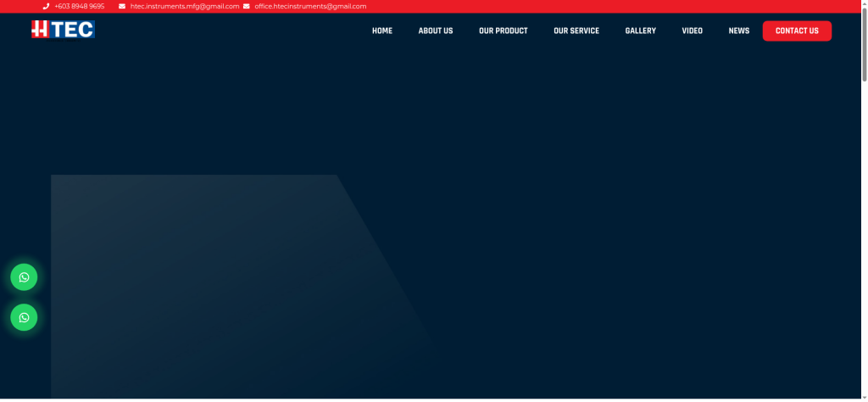Open the upper WhatsApp chat button
868x402 pixels.
[x=24, y=277]
